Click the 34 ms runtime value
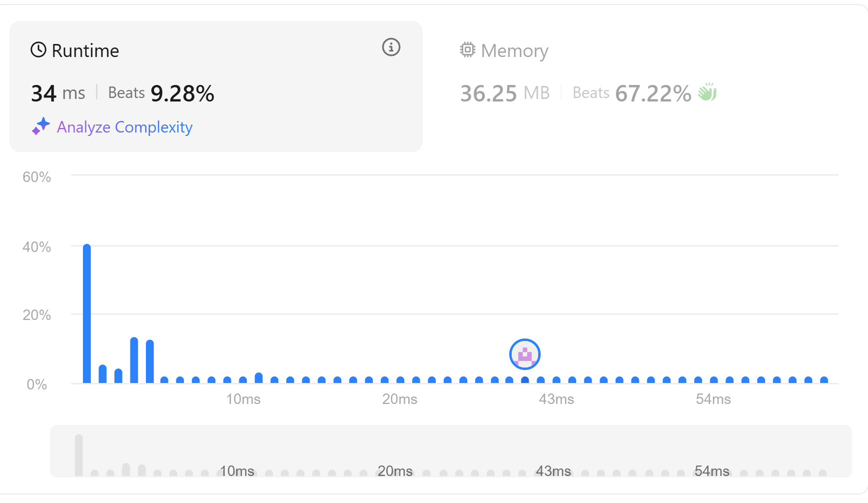The image size is (868, 503). tap(58, 93)
